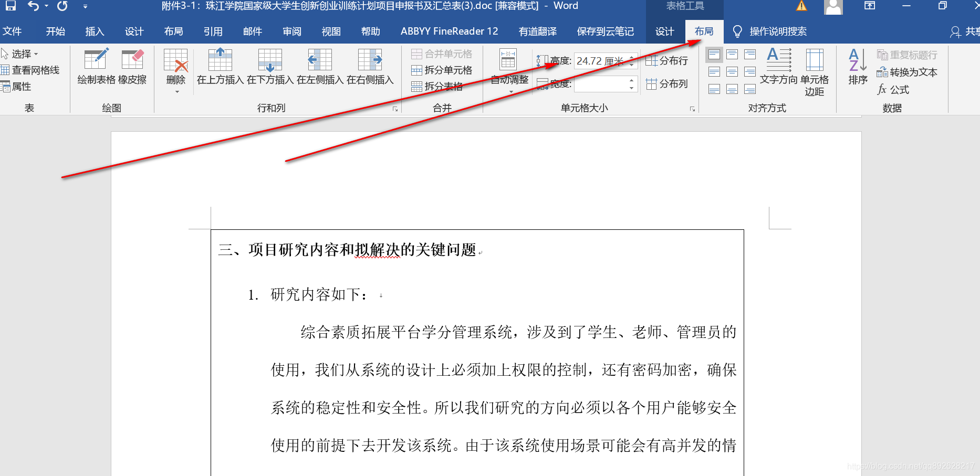This screenshot has width=980, height=476.
Task: Switch to the 审阅 tab
Action: coord(291,31)
